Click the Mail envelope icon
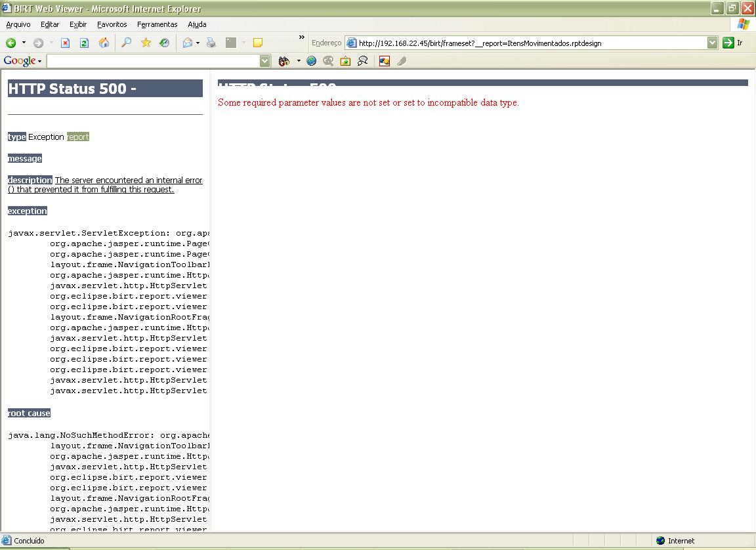Screen dimensions: 756x550 tap(188, 43)
